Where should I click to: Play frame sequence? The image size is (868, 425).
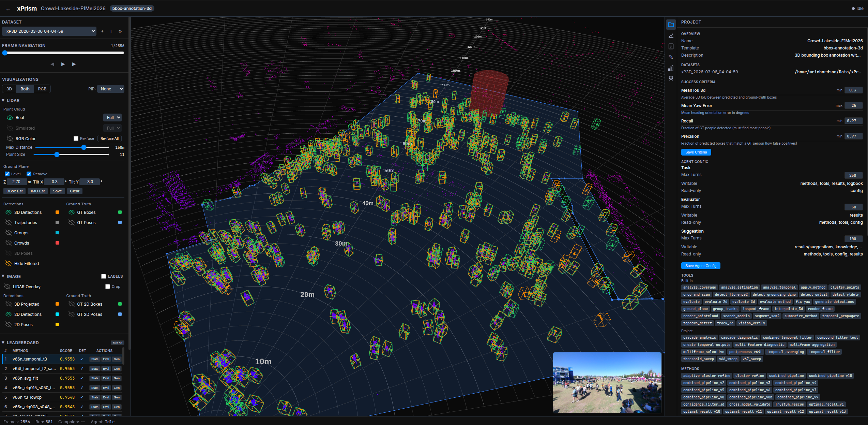[63, 64]
